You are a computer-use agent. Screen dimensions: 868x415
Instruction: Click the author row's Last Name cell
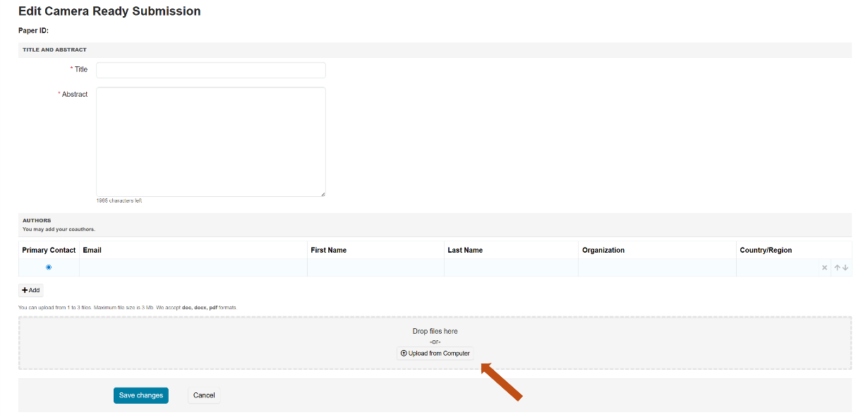(511, 267)
